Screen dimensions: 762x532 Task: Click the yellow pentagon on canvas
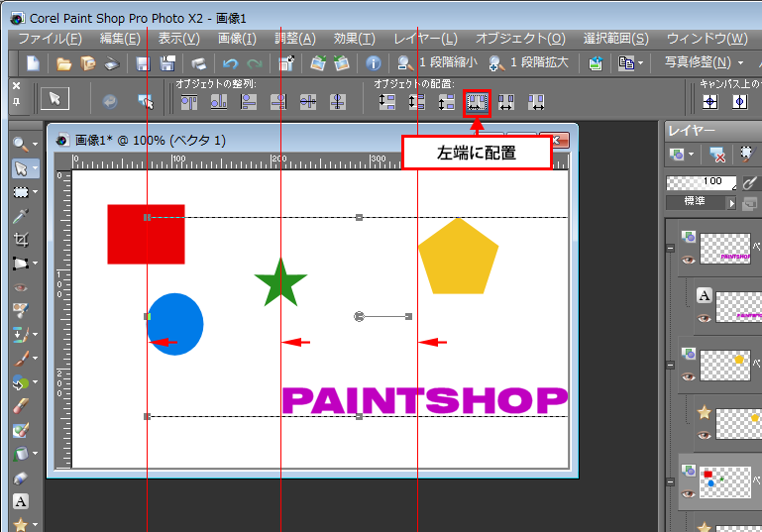click(458, 258)
